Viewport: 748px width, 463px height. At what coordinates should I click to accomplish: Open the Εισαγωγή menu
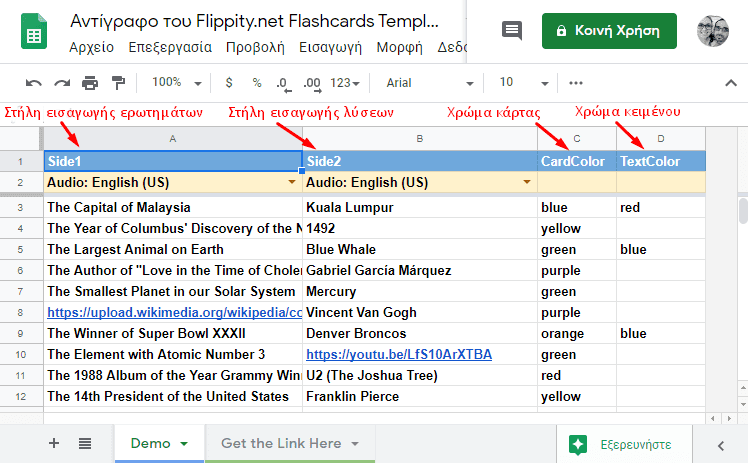pos(331,48)
